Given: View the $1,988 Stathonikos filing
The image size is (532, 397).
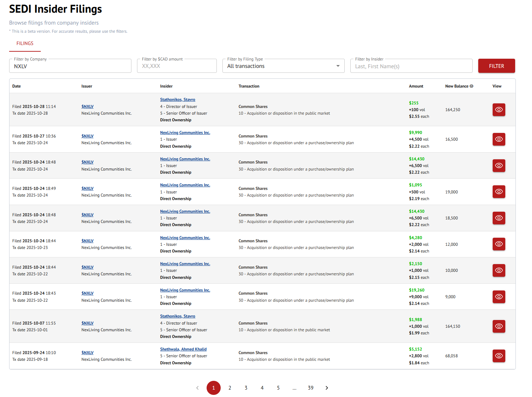Looking at the screenshot, I should [x=499, y=326].
